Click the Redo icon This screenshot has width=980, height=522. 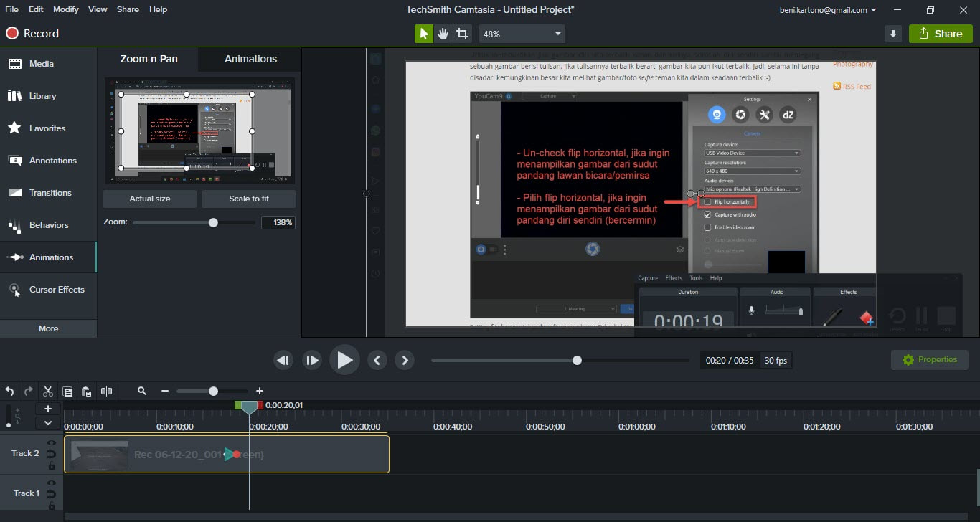[29, 391]
